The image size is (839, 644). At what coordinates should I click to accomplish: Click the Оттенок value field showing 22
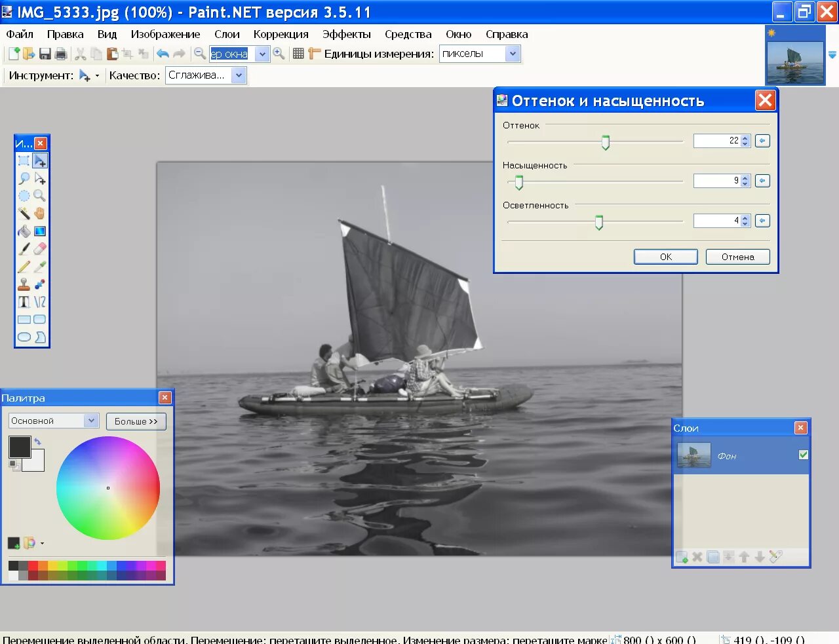(x=717, y=141)
